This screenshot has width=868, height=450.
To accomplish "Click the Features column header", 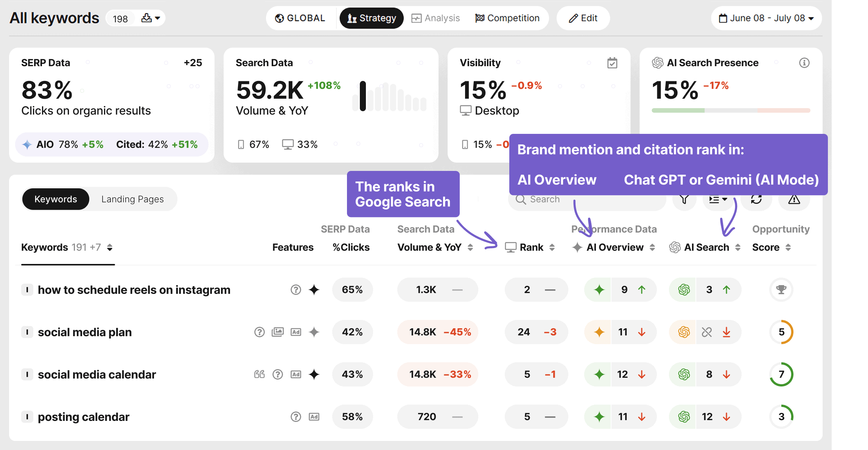I will 293,247.
